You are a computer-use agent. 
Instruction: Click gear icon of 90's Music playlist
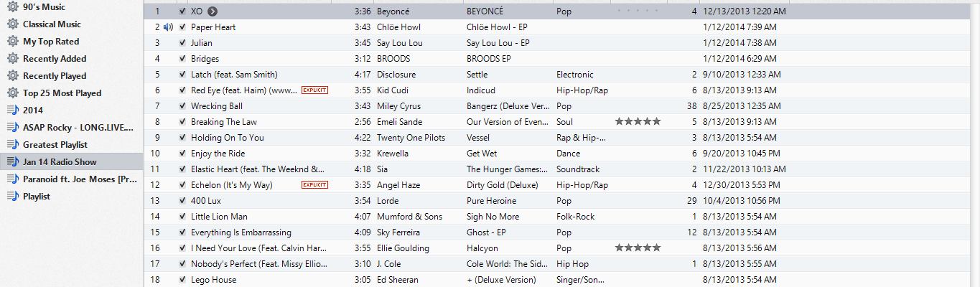click(12, 7)
